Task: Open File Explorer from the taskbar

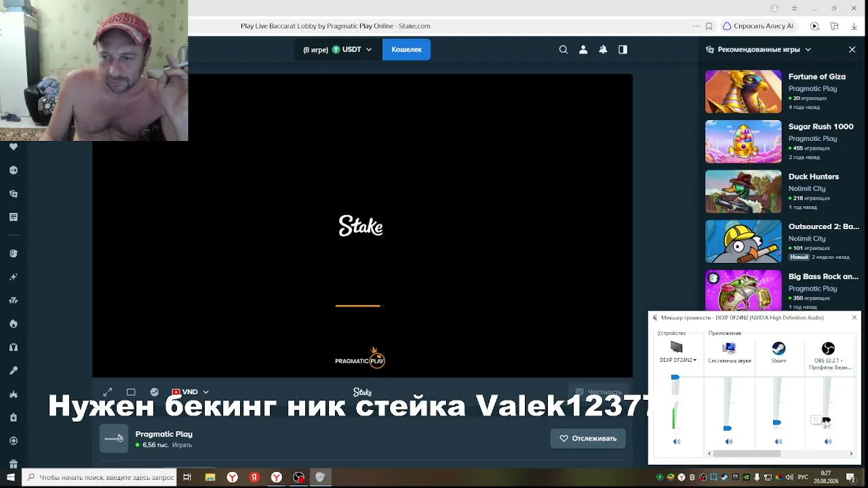Action: tap(210, 477)
